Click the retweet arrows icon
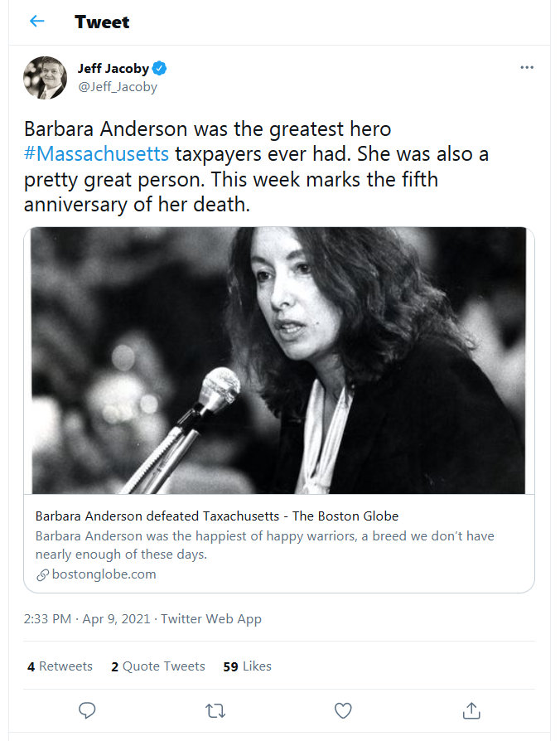This screenshot has width=560, height=741. tap(215, 711)
